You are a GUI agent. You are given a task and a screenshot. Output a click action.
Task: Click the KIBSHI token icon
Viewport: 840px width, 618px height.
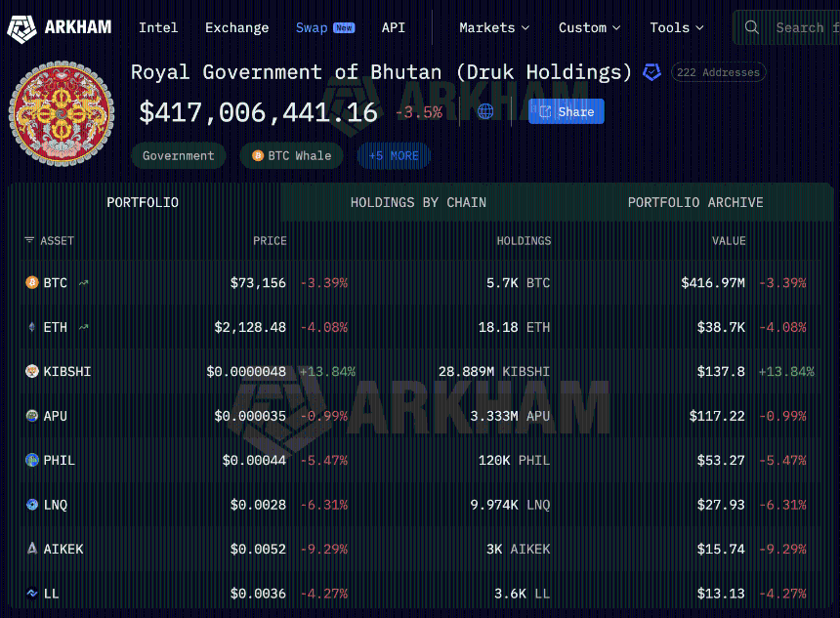(x=32, y=372)
